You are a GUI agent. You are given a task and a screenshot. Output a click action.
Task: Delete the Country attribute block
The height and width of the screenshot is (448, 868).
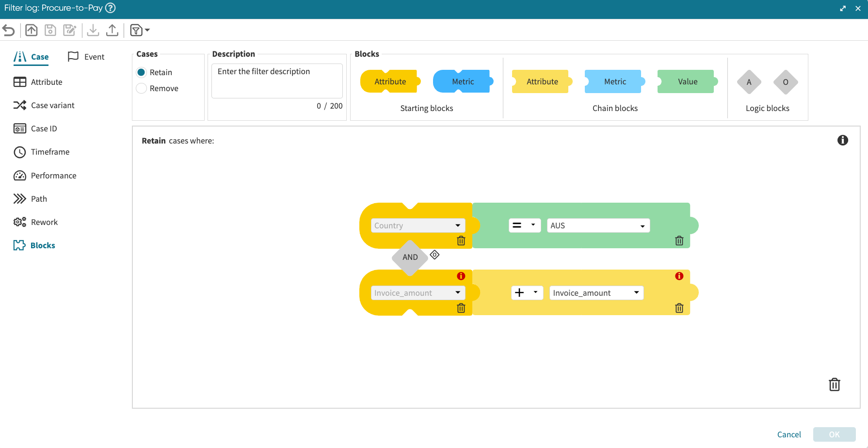(x=461, y=240)
